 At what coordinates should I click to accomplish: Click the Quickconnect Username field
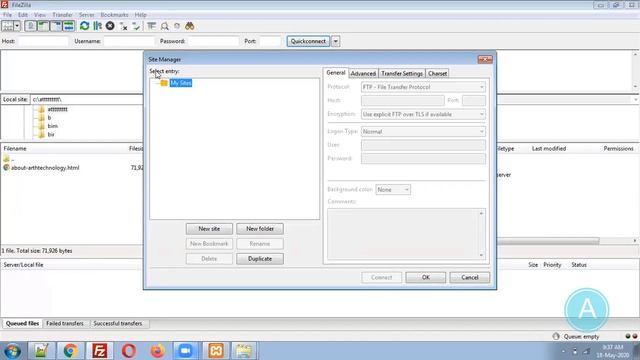[129, 41]
